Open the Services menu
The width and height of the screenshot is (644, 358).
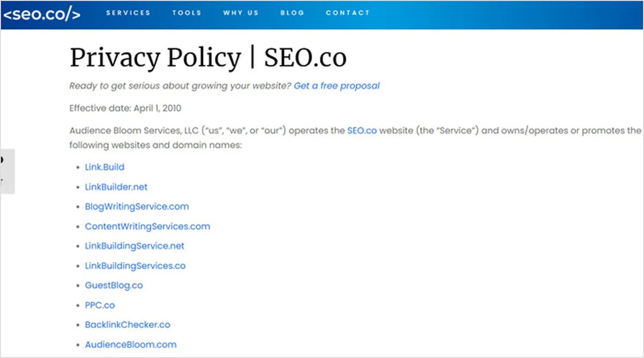click(128, 13)
